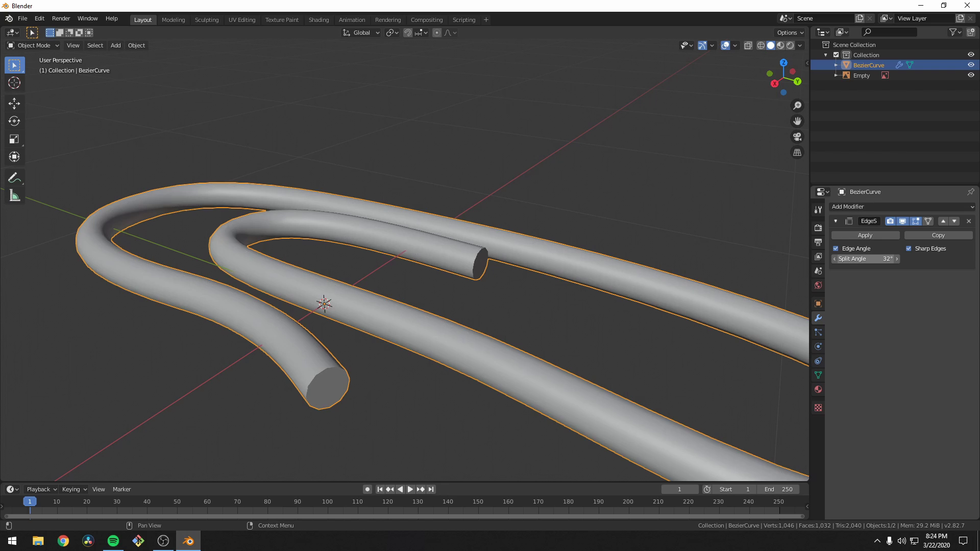The height and width of the screenshot is (551, 980).
Task: Open the Object Mode dropdown
Action: coord(33,45)
